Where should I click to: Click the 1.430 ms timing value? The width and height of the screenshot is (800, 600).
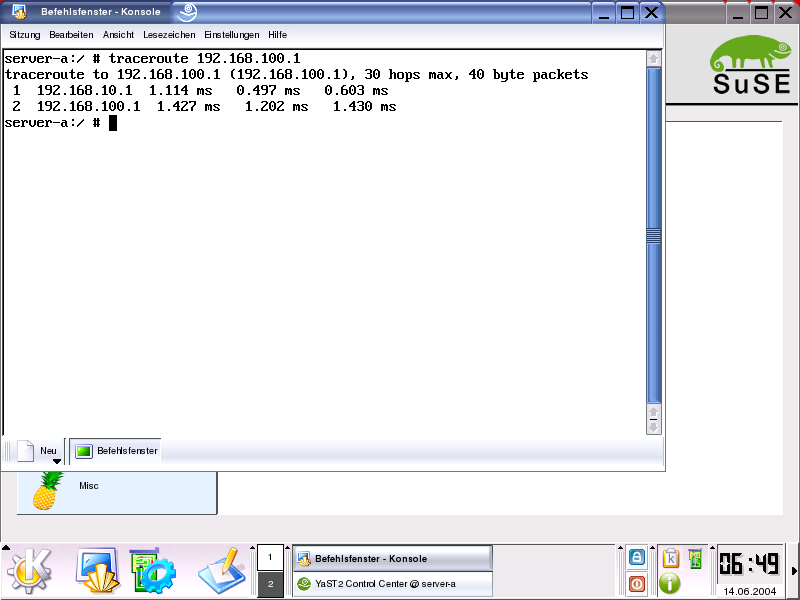pyautogui.click(x=364, y=107)
